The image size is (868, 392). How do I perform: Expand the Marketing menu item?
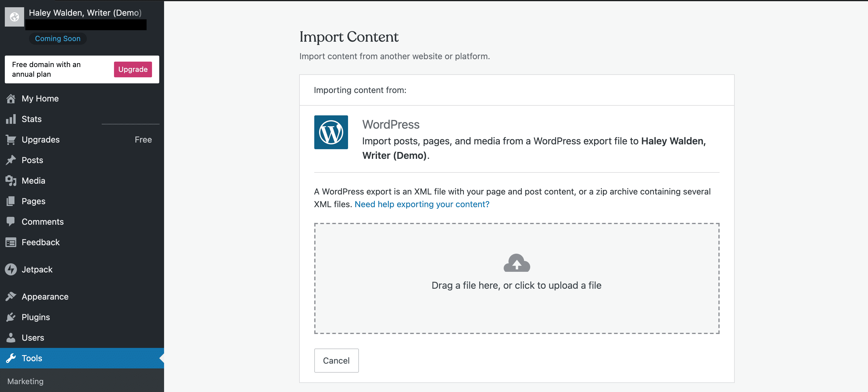[x=25, y=381]
